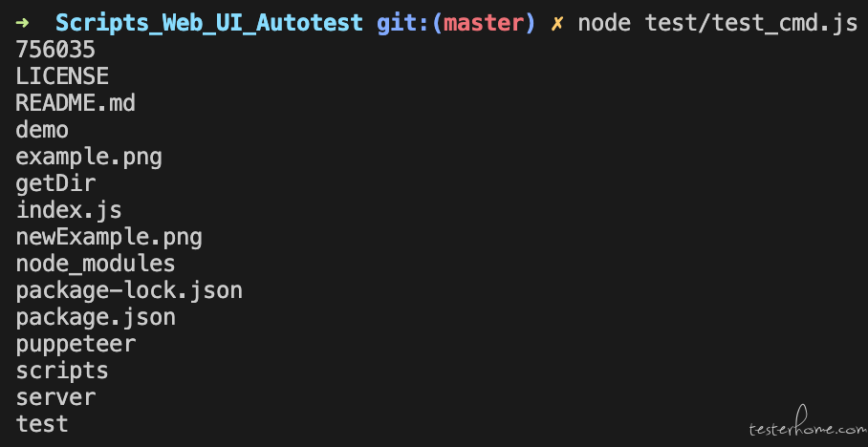This screenshot has width=868, height=447.
Task: Select the getDir line
Action: coord(55,184)
